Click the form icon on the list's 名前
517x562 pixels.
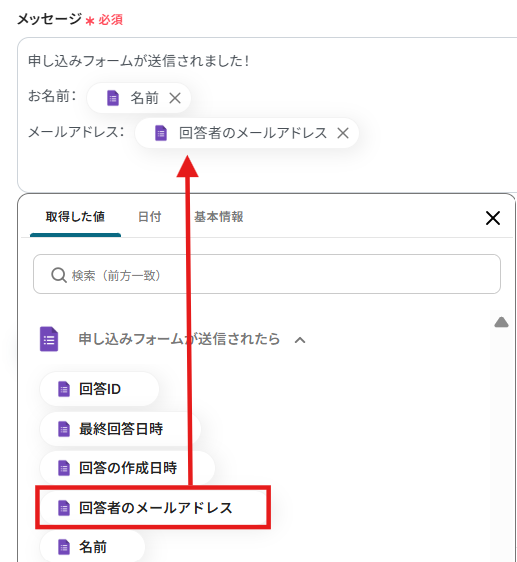click(64, 547)
